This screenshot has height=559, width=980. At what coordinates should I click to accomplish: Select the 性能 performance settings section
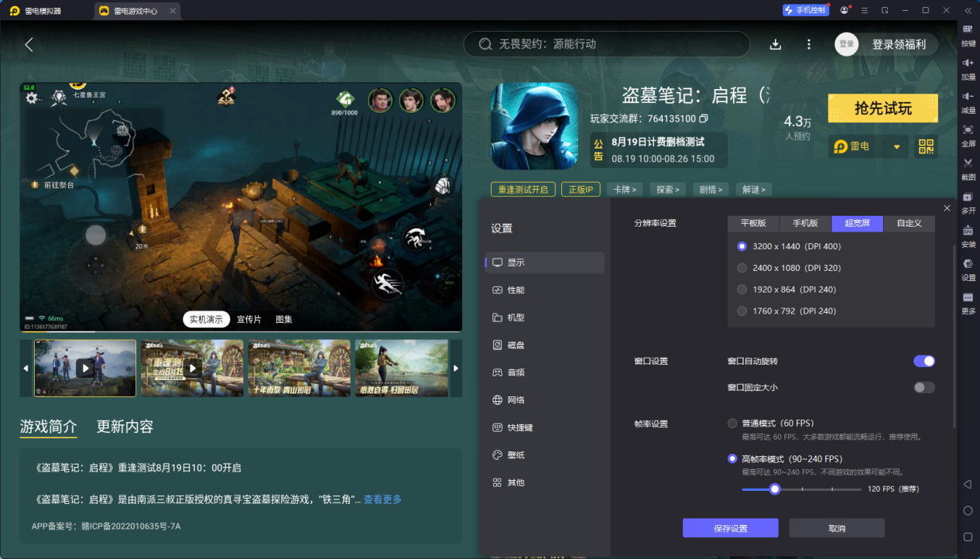[x=545, y=290]
